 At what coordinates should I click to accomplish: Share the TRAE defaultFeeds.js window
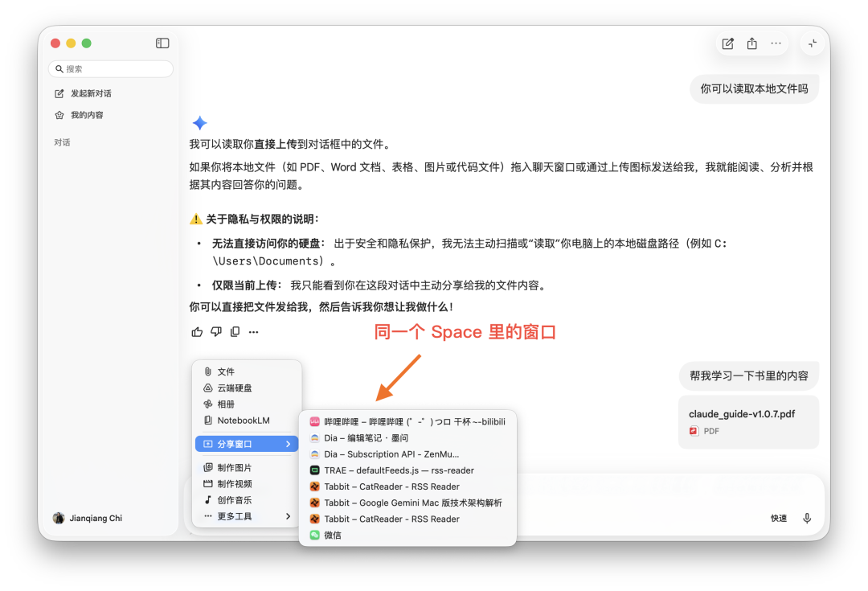(407, 470)
